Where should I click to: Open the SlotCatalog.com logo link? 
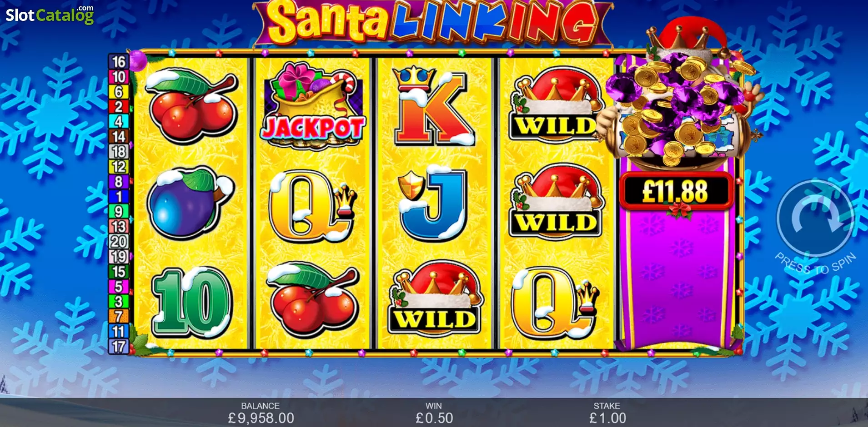click(50, 15)
